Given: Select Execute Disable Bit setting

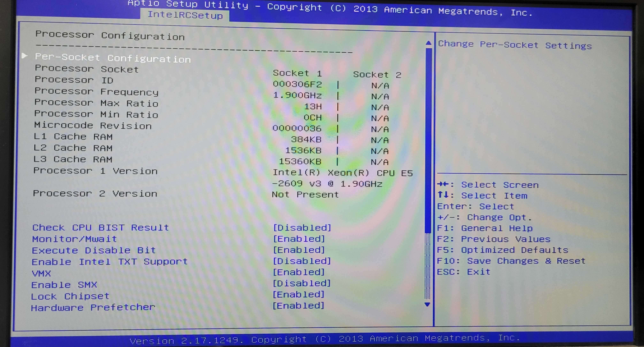Looking at the screenshot, I should point(94,250).
